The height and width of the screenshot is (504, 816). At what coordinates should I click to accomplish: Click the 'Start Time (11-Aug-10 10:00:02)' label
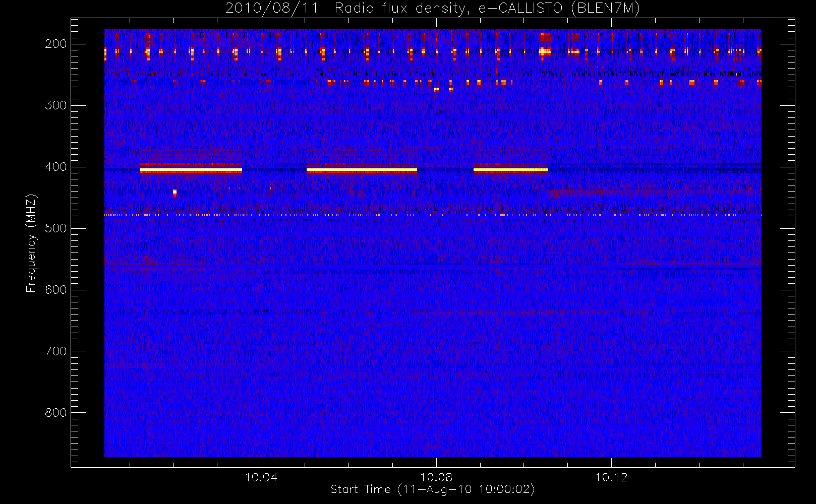point(432,489)
